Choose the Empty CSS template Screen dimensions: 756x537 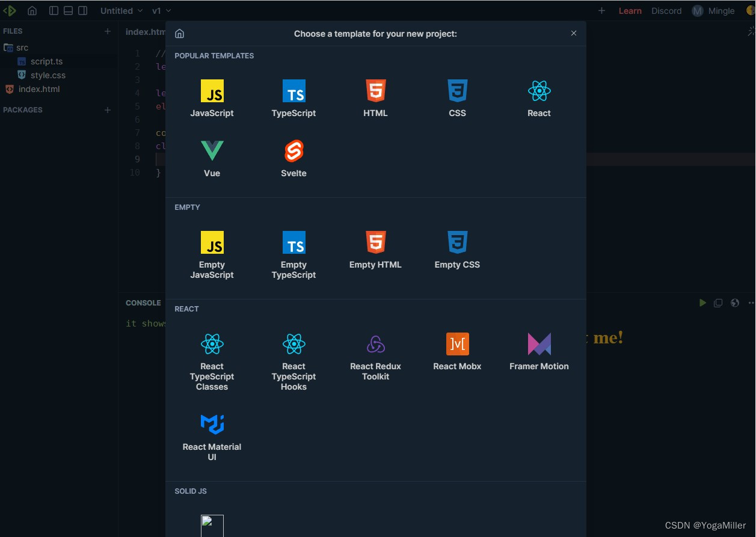point(457,250)
